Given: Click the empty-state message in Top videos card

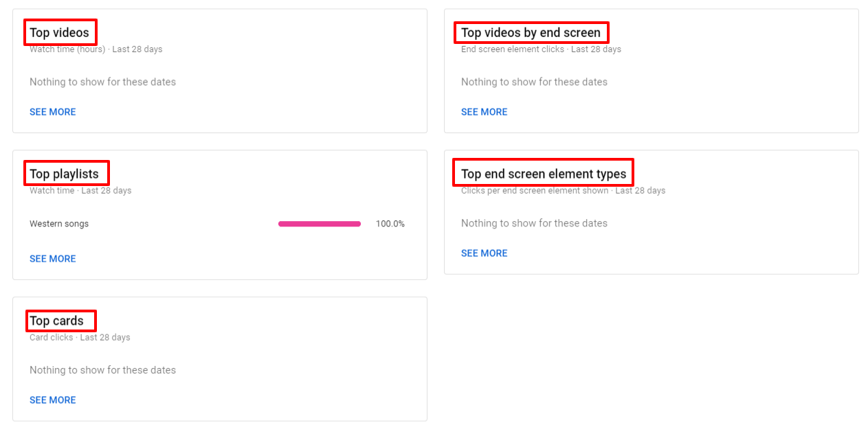Looking at the screenshot, I should (102, 82).
